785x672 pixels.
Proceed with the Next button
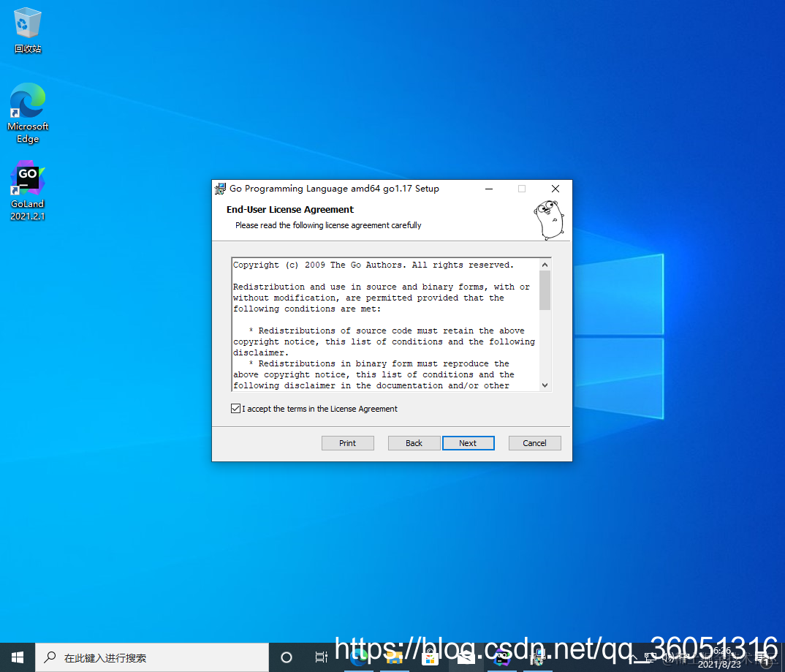[468, 443]
